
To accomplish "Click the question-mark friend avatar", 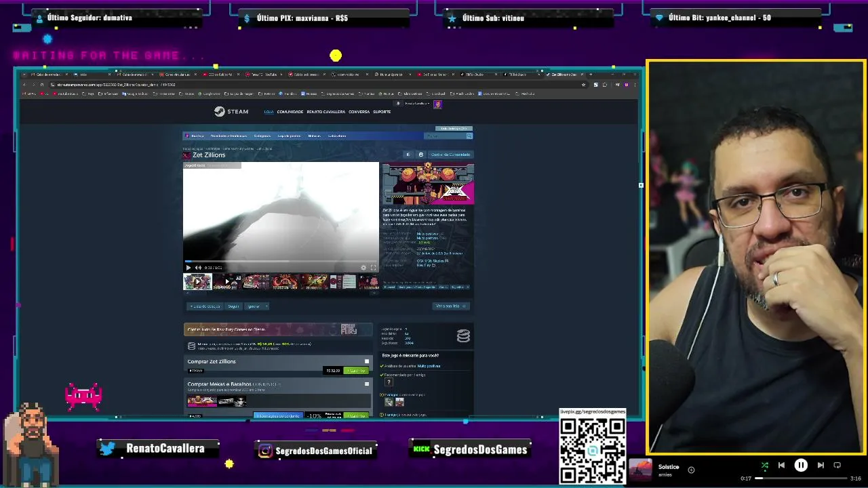I will tap(389, 382).
